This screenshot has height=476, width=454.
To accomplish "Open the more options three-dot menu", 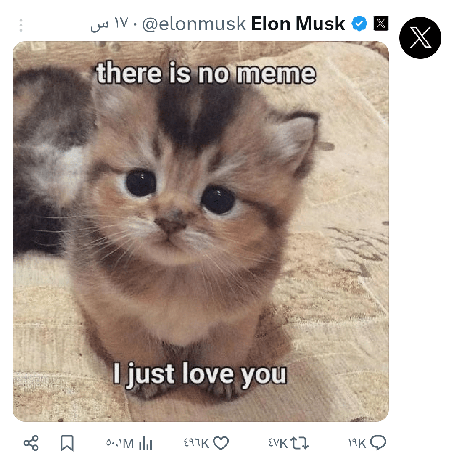I will pos(21,25).
